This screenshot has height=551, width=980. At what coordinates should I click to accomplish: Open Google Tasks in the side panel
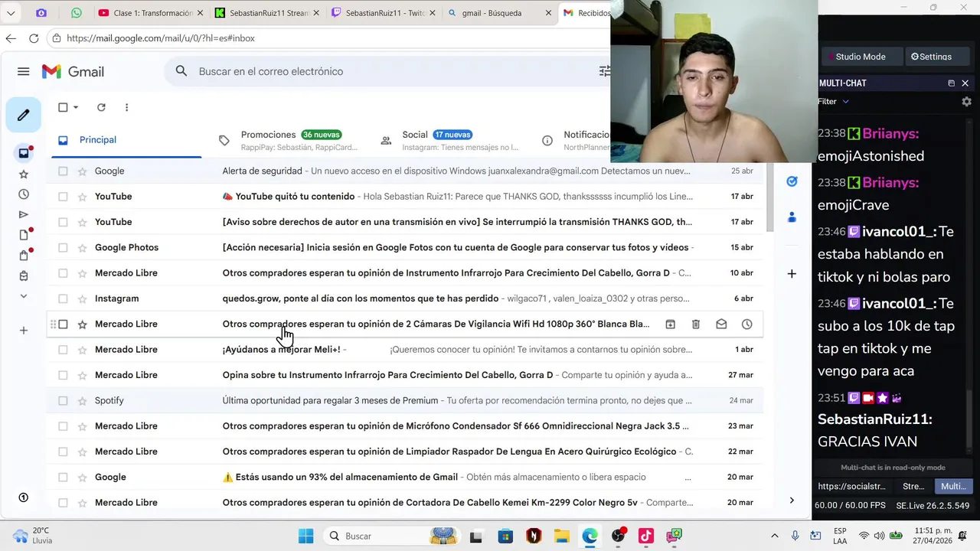(792, 181)
